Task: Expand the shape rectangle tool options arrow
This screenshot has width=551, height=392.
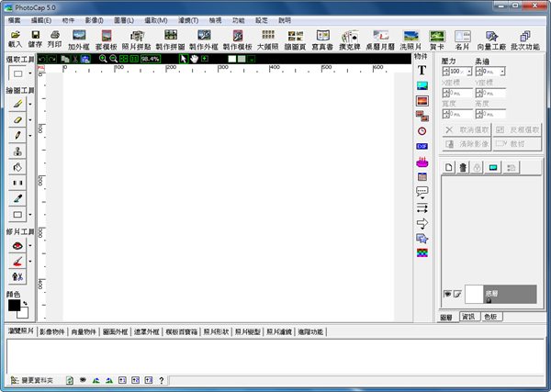Action: click(30, 215)
